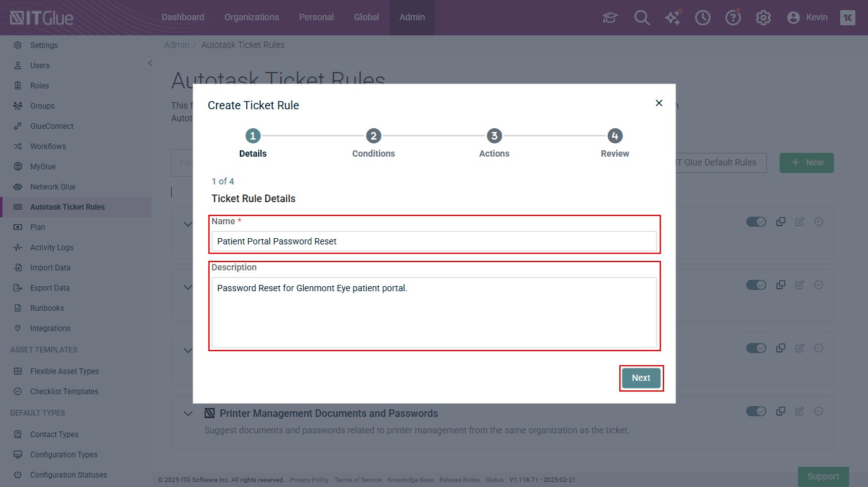868x487 pixels.
Task: Select step 1 Details in wizard
Action: [x=253, y=144]
